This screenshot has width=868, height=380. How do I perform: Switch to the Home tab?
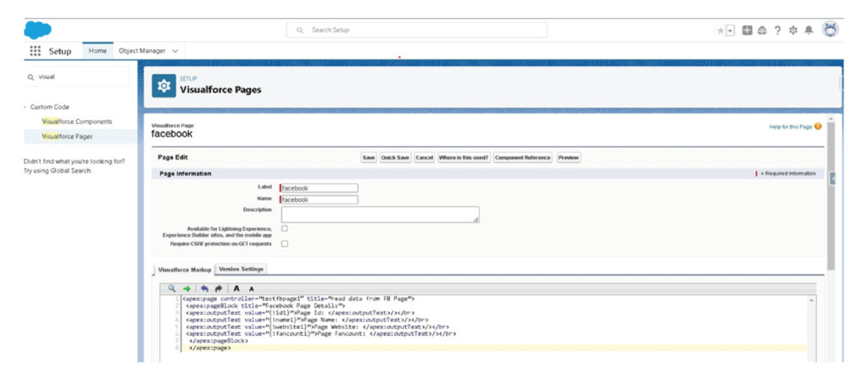(98, 50)
